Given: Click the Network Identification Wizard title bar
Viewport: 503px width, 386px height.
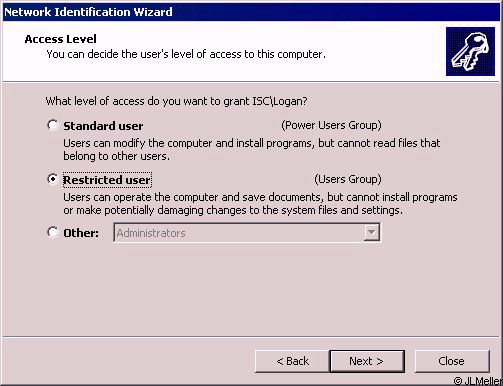Looking at the screenshot, I should click(x=252, y=12).
